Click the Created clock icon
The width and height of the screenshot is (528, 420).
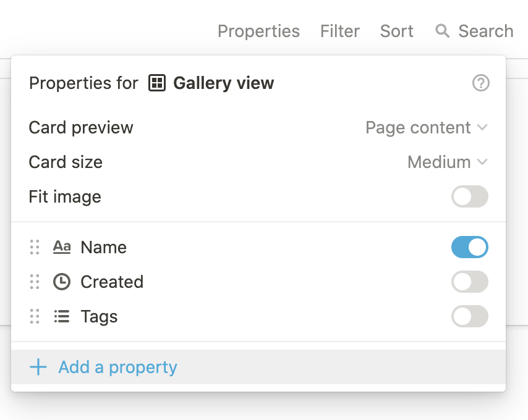tap(61, 282)
